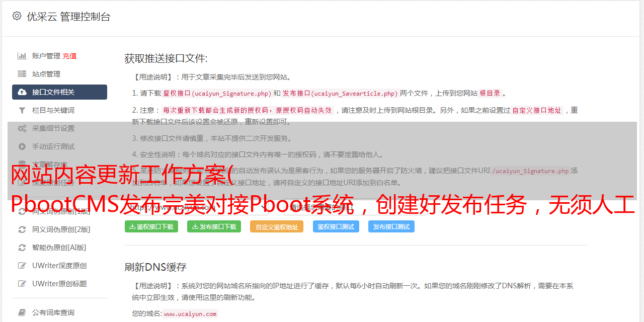Click the highlighted 自定义接口地址 text
This screenshot has width=644, height=322.
(537, 110)
